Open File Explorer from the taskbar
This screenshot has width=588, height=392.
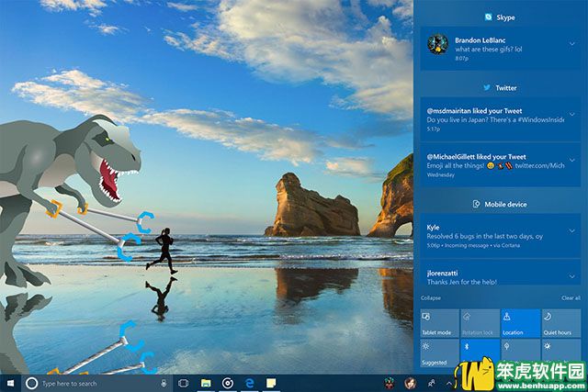pos(206,383)
